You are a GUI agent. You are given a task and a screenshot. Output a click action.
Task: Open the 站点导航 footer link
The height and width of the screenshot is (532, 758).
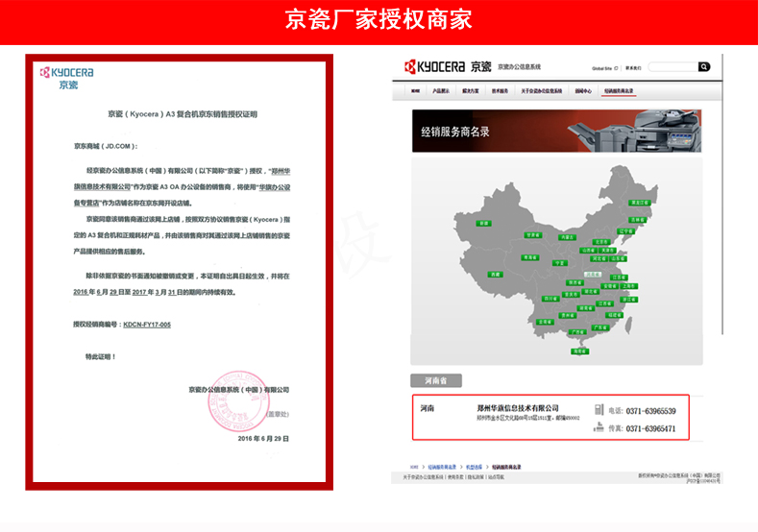(x=496, y=477)
